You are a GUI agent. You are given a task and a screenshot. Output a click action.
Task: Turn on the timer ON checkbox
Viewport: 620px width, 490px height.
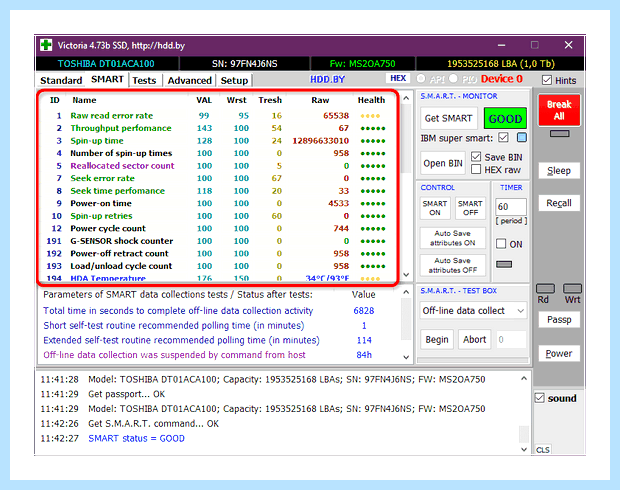click(501, 244)
